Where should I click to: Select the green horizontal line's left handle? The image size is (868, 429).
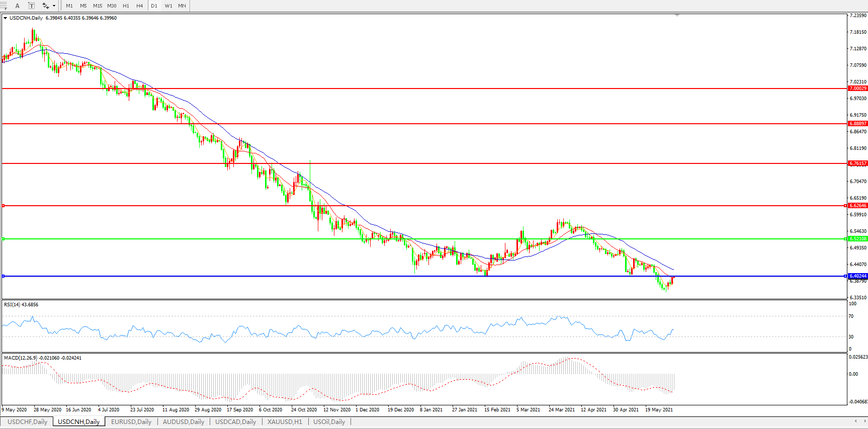click(4, 239)
